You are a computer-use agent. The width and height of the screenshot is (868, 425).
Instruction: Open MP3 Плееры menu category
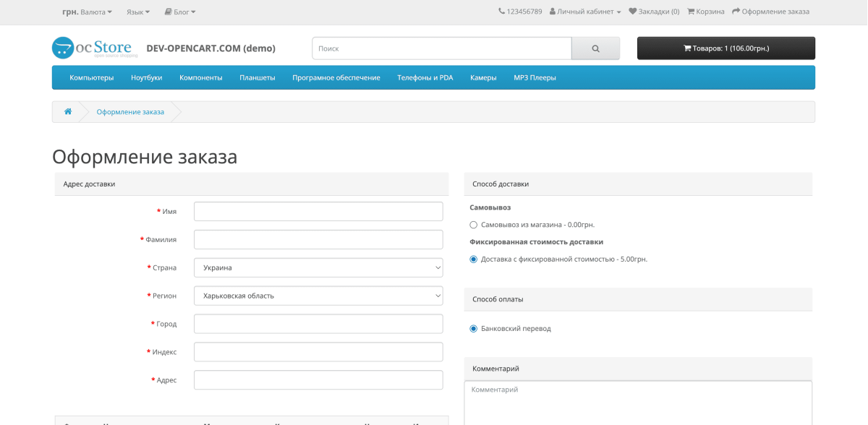pyautogui.click(x=535, y=77)
